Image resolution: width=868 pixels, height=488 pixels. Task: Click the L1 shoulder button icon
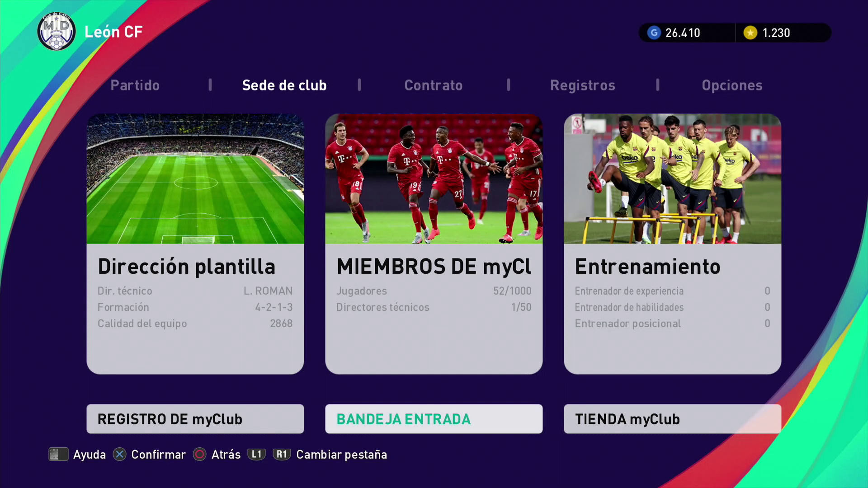pos(256,454)
